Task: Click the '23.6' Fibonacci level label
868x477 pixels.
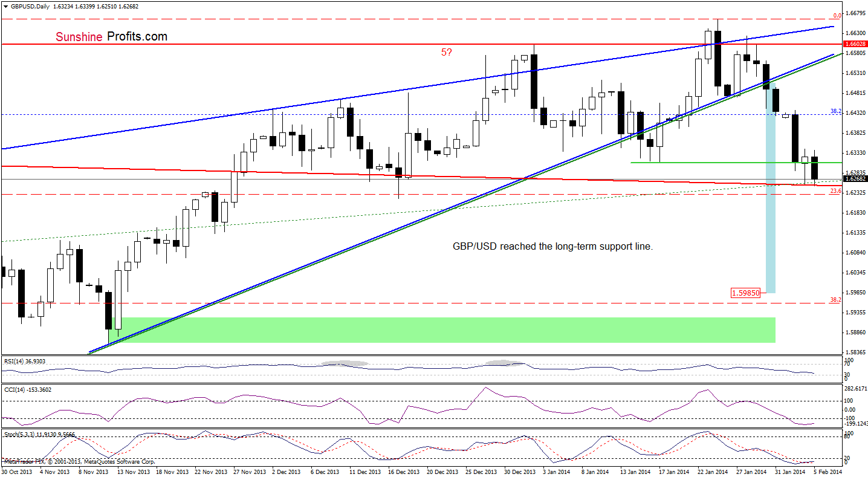Action: [x=836, y=190]
